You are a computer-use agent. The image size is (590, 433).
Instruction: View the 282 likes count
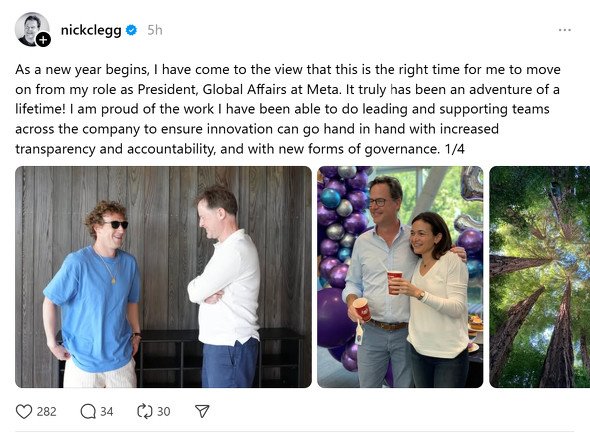(46, 412)
